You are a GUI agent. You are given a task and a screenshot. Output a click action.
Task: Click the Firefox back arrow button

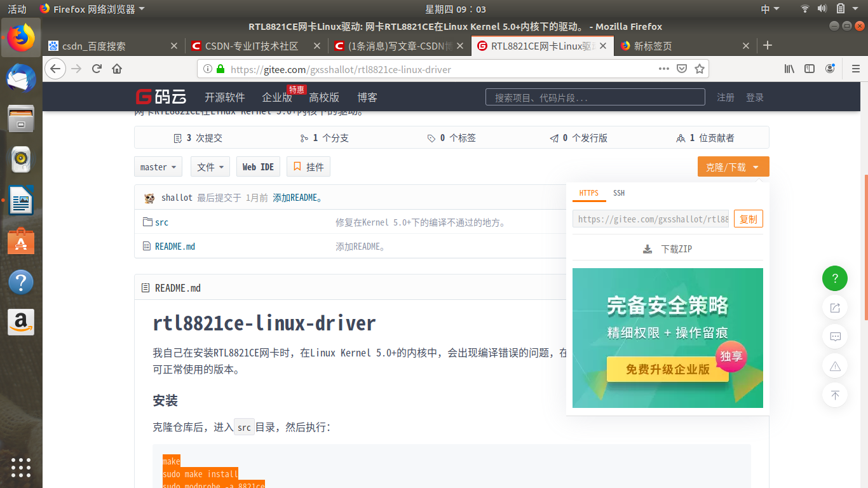click(55, 69)
